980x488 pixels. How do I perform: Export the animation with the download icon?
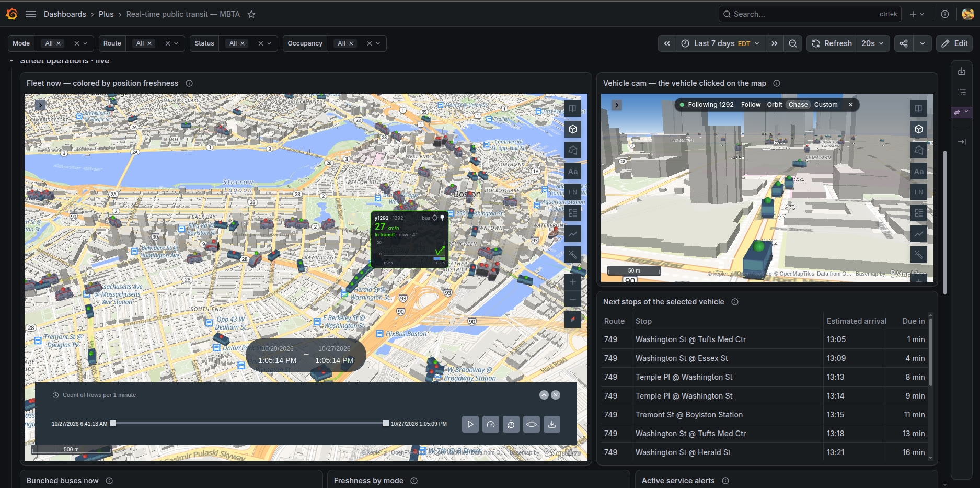pos(552,424)
